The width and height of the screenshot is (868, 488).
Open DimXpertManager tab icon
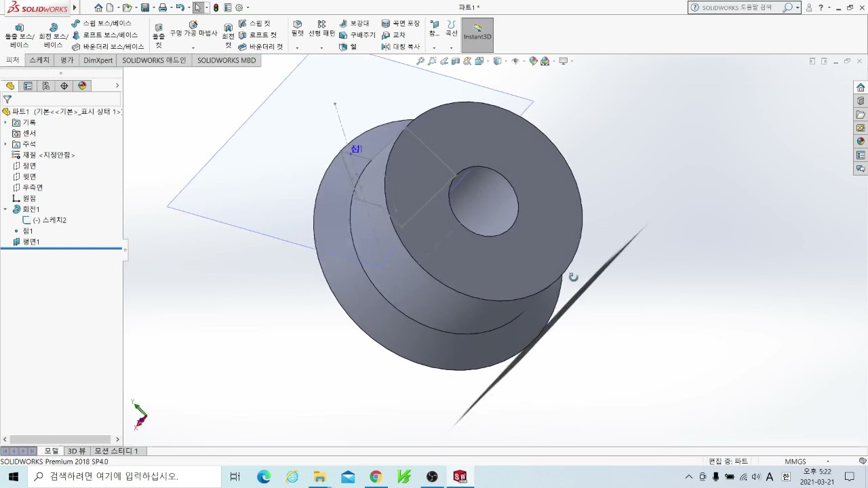pos(64,86)
